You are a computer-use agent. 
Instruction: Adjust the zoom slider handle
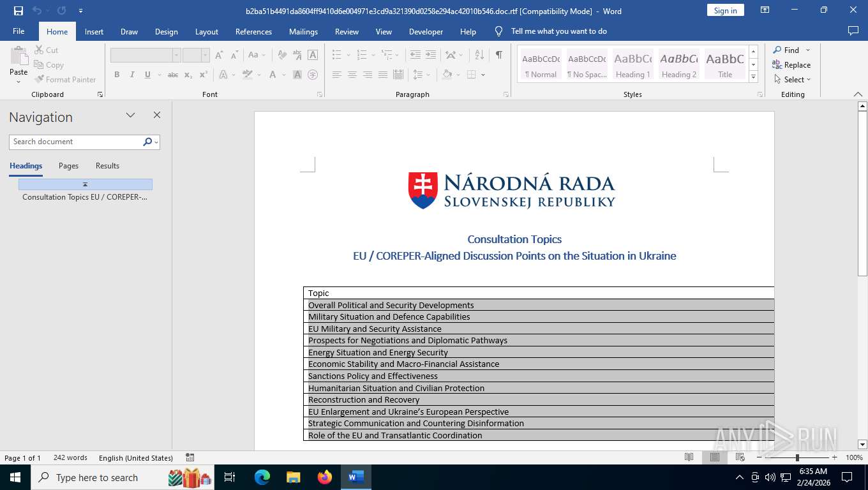797,457
